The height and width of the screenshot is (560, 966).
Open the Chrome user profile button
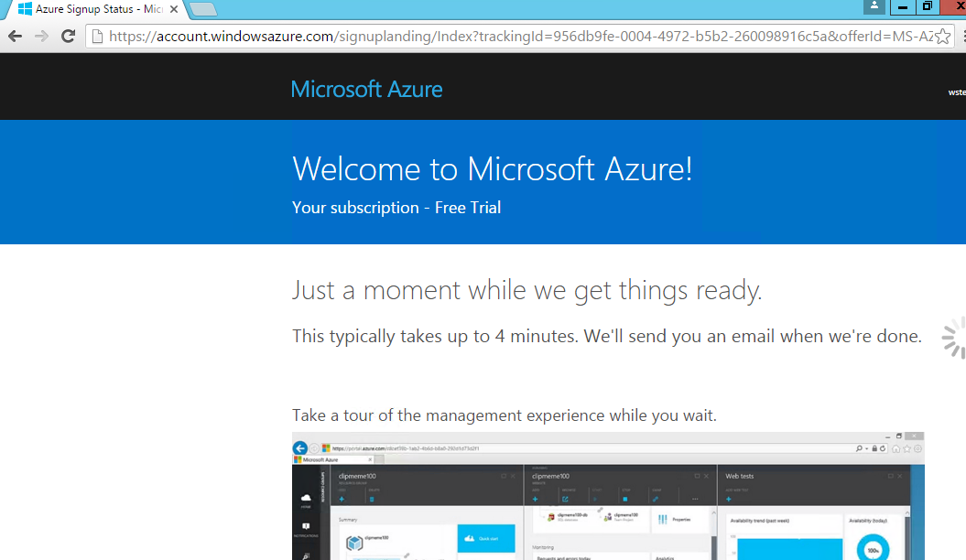coord(874,6)
